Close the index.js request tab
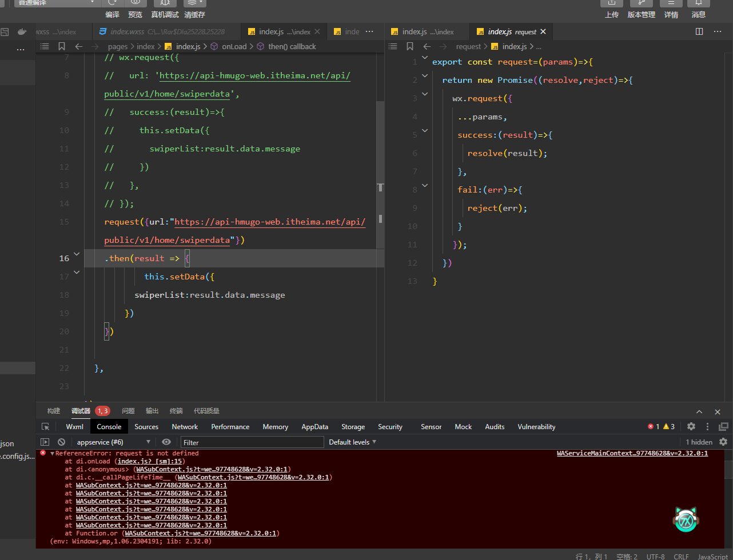Image resolution: width=733 pixels, height=560 pixels. tap(543, 32)
